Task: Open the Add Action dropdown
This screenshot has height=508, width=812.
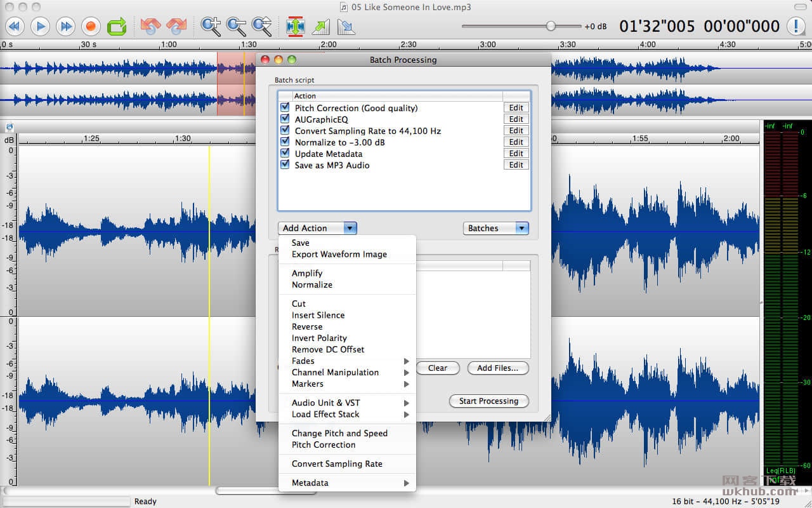Action: click(x=317, y=228)
